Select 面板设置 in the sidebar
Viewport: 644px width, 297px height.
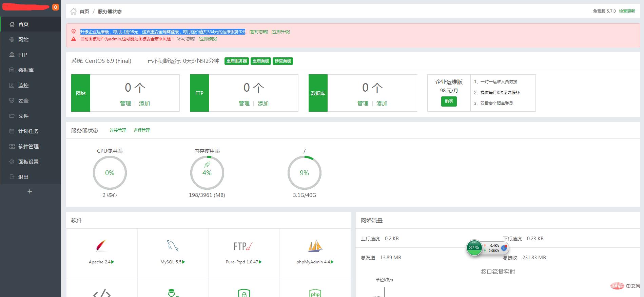[x=28, y=162]
